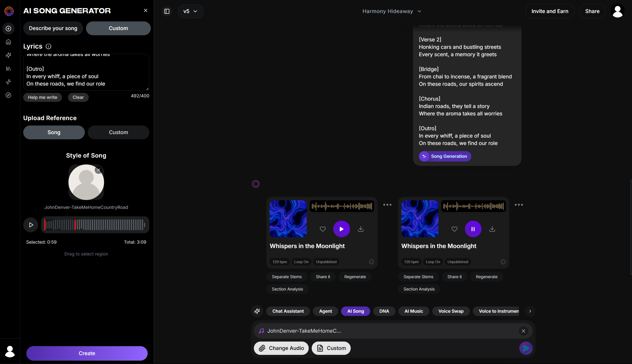Like the first Whispers in the Moonlight track

[x=323, y=229]
